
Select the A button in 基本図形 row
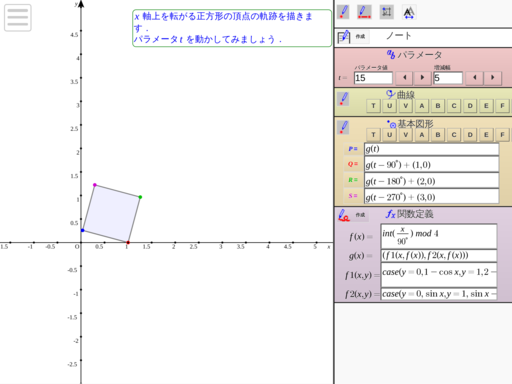[422, 135]
